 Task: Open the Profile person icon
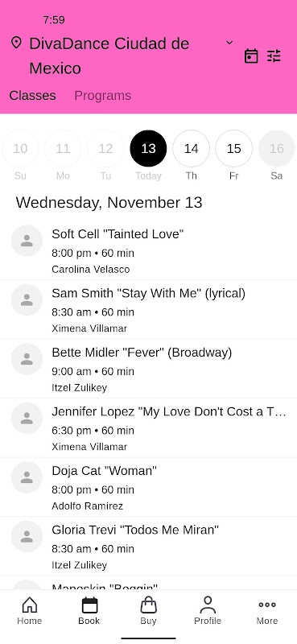[208, 611]
